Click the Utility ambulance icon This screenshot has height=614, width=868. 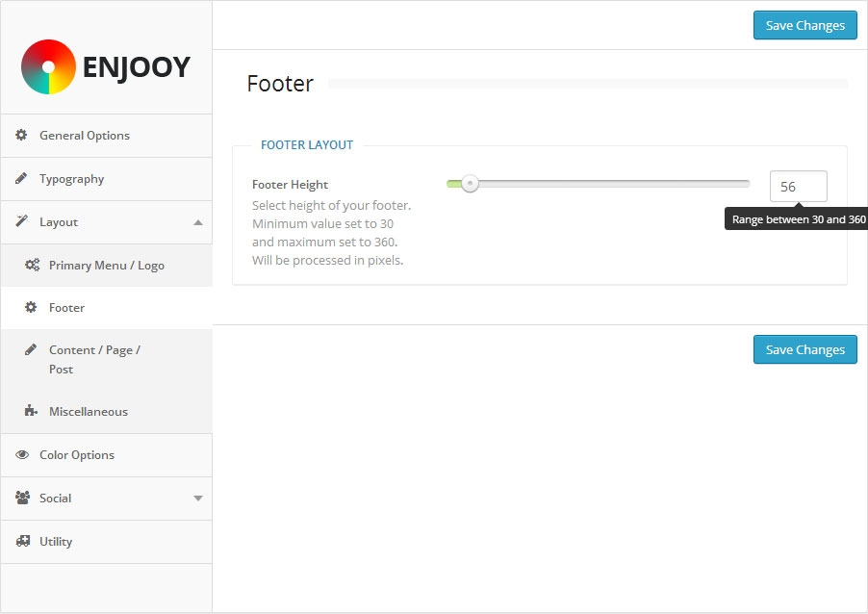pyautogui.click(x=22, y=542)
